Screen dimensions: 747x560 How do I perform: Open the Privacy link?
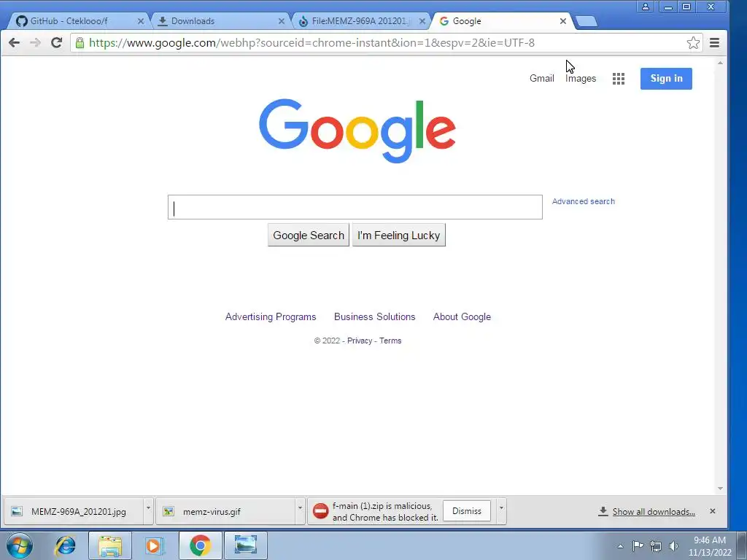click(x=359, y=341)
